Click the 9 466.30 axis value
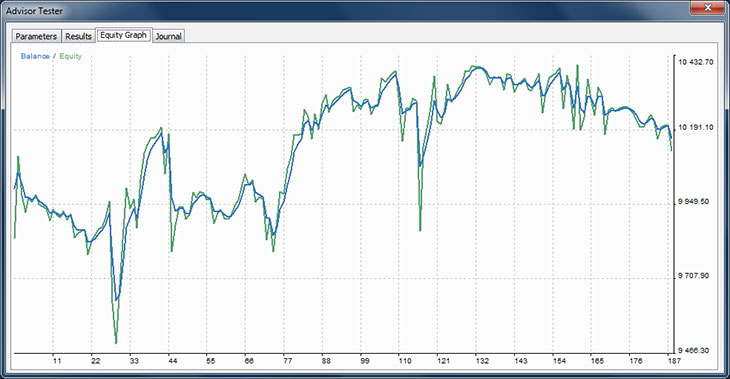Image resolution: width=730 pixels, height=379 pixels. click(694, 350)
